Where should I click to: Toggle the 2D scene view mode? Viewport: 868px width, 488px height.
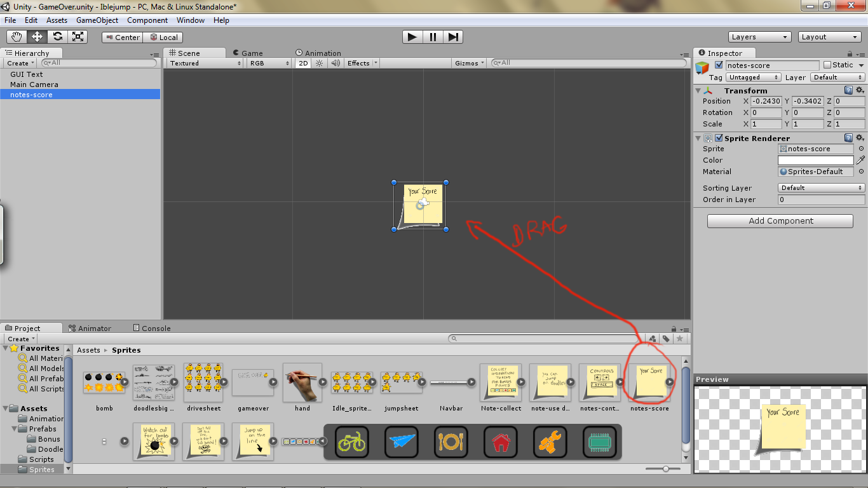click(304, 63)
